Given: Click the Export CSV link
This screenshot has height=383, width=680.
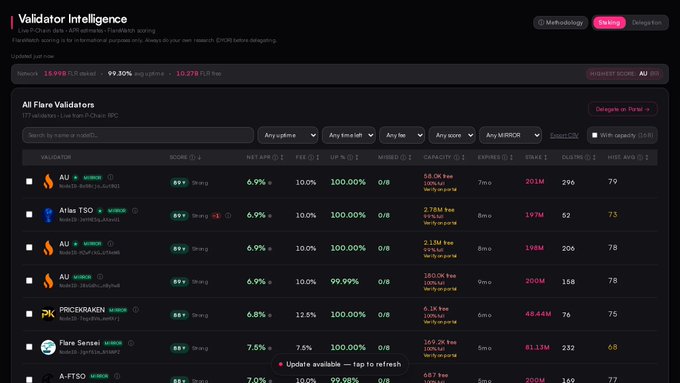Looking at the screenshot, I should tap(564, 135).
